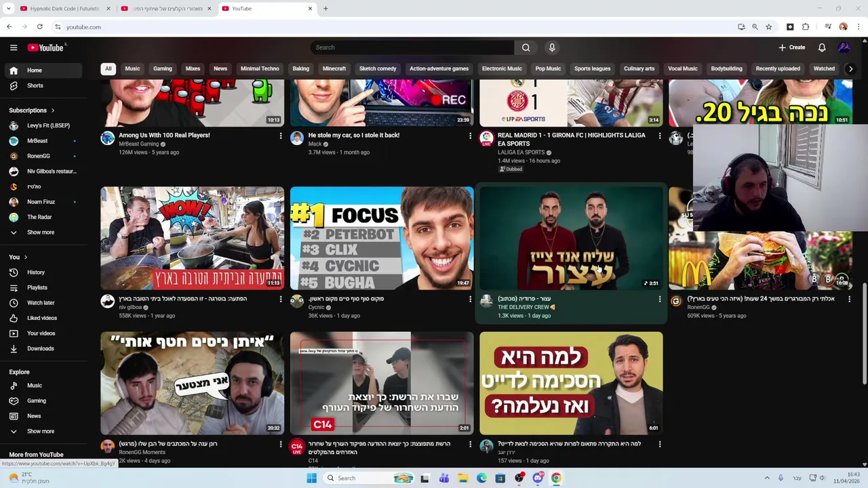Image resolution: width=868 pixels, height=488 pixels.
Task: Select the Recently uploaded chip
Action: pos(778,68)
